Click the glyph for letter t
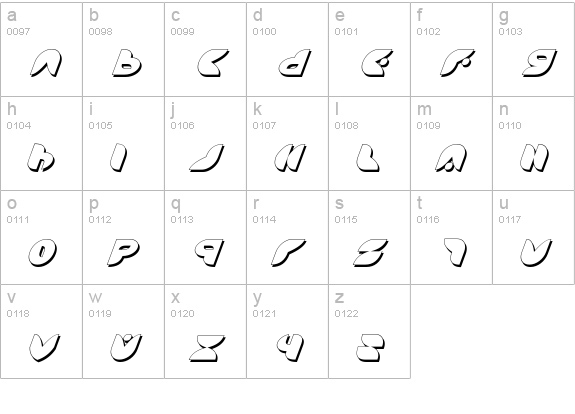 [455, 252]
